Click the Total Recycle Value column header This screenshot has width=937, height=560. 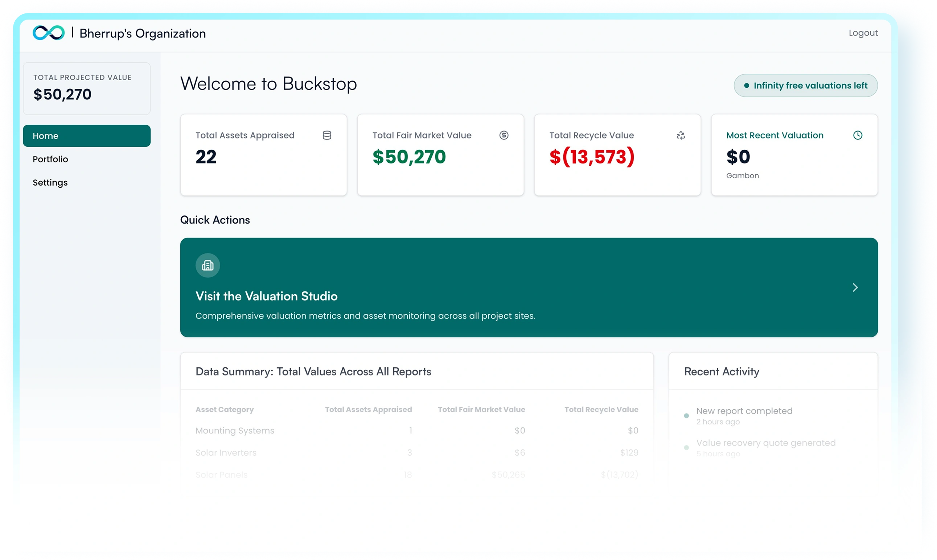601,410
